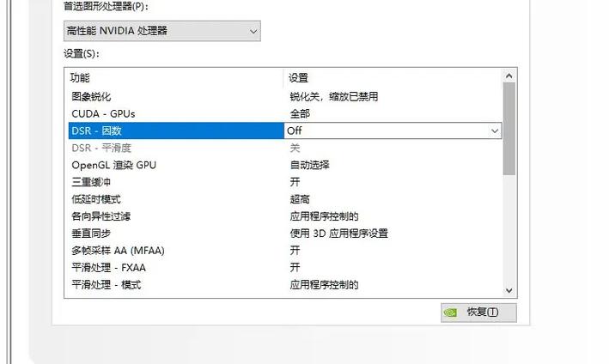Select the 多帧采样 AA (MFAA) row
This screenshot has width=609, height=364.
coord(118,251)
